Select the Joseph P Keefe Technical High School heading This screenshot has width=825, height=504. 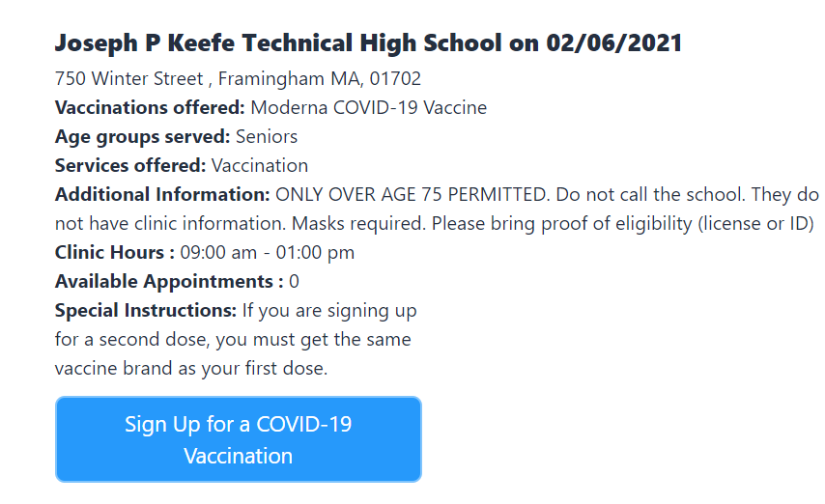(x=368, y=43)
